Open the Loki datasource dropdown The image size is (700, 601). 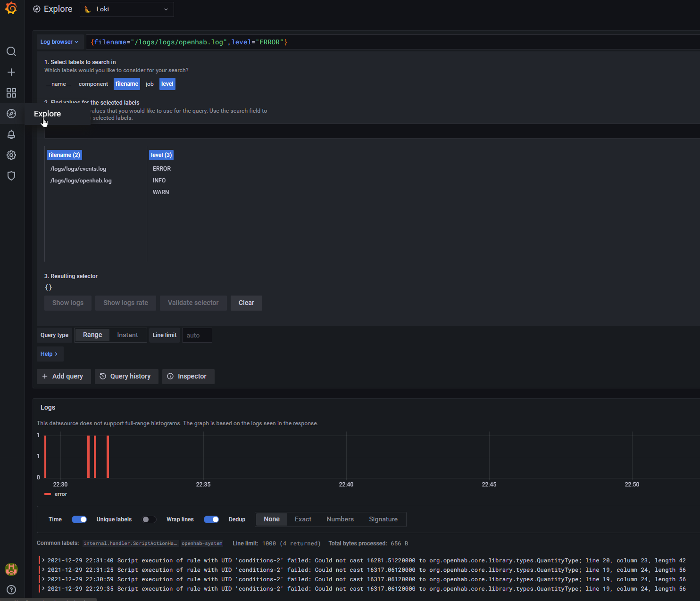point(126,9)
